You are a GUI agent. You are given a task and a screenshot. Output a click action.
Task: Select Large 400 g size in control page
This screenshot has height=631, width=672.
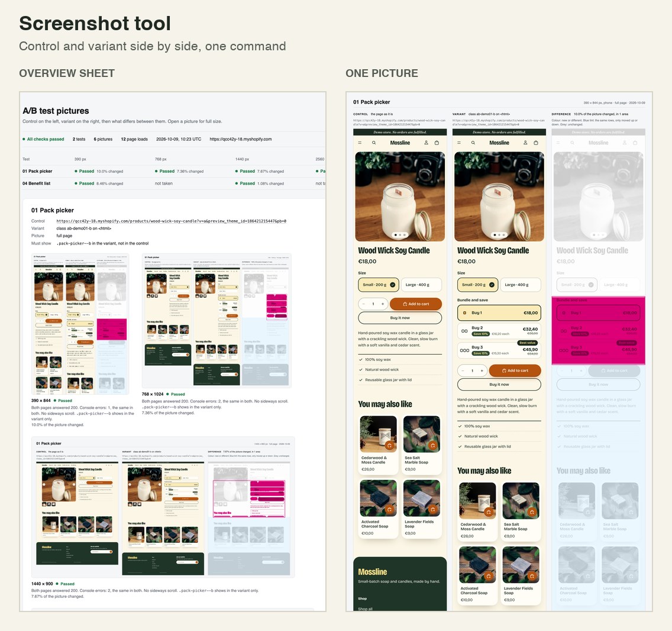click(422, 284)
